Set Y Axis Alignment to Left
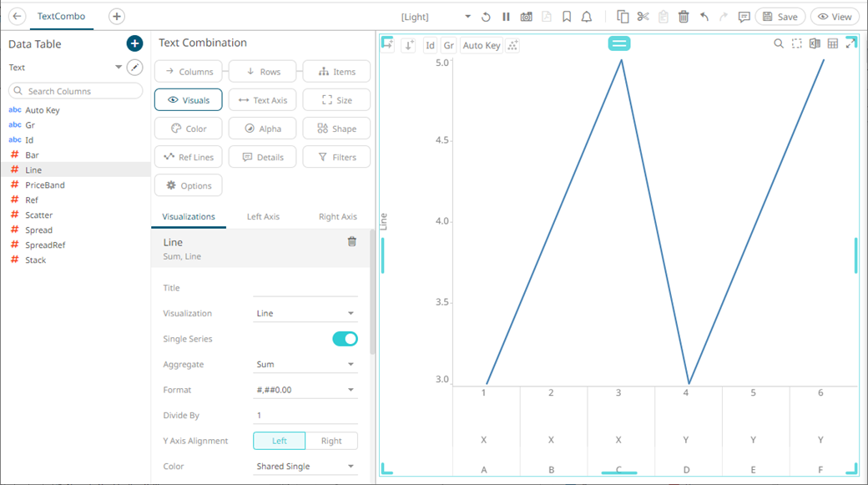Image resolution: width=868 pixels, height=485 pixels. click(279, 441)
